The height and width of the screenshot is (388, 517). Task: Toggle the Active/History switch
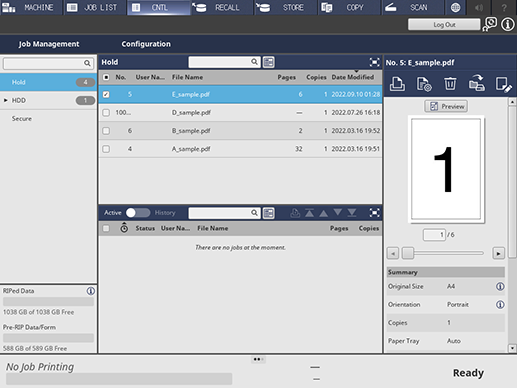[138, 213]
